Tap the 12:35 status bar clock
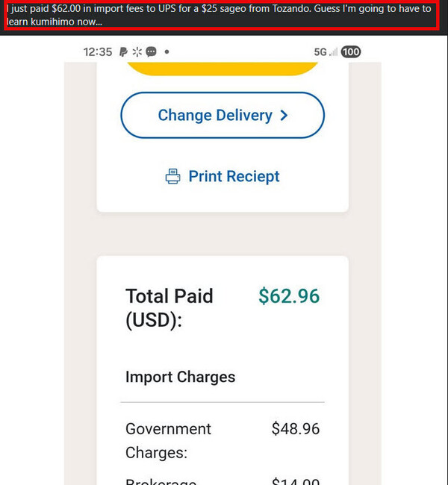The image size is (448, 485). 98,52
